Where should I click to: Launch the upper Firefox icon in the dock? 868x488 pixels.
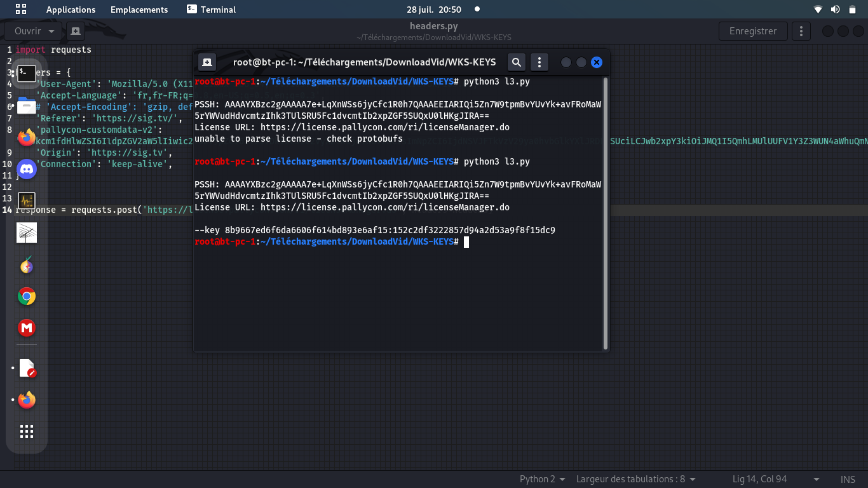(x=27, y=137)
